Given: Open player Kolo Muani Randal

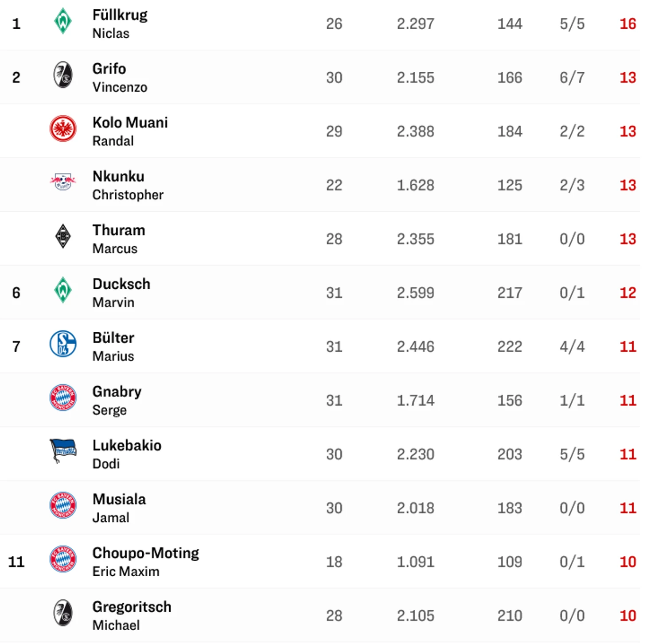Looking at the screenshot, I should [x=130, y=131].
